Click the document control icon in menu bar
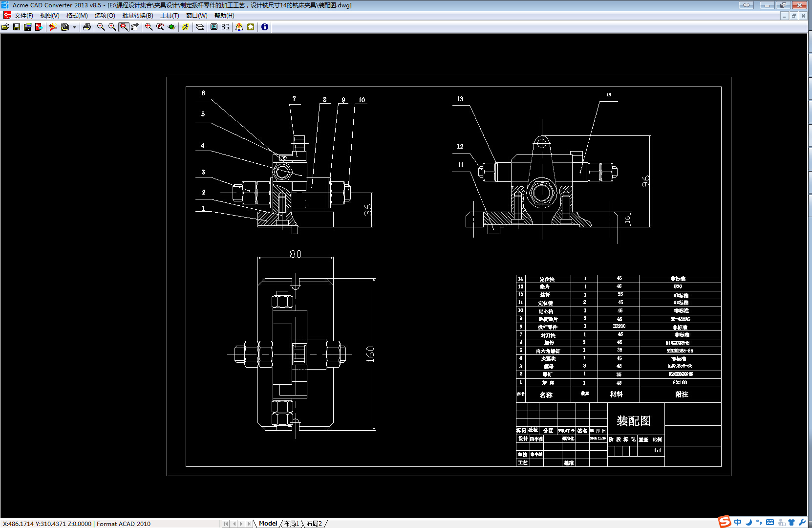 (x=7, y=16)
